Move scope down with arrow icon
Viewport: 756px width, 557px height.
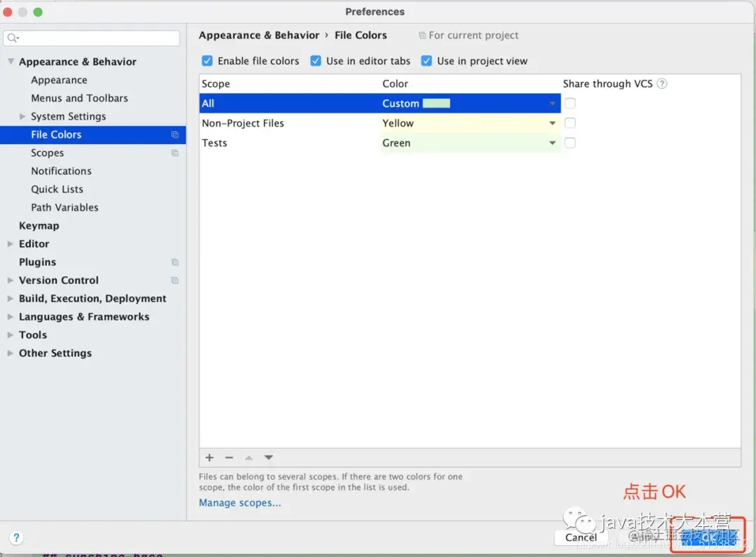pos(269,458)
